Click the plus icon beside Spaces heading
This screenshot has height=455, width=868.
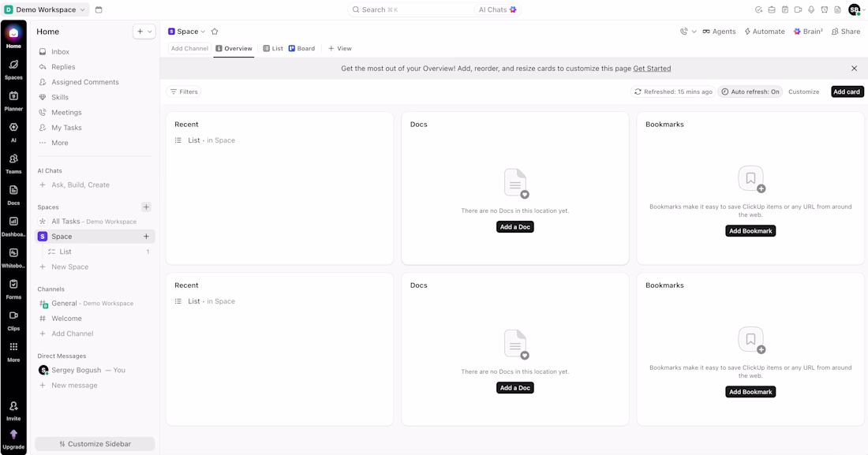tap(146, 207)
